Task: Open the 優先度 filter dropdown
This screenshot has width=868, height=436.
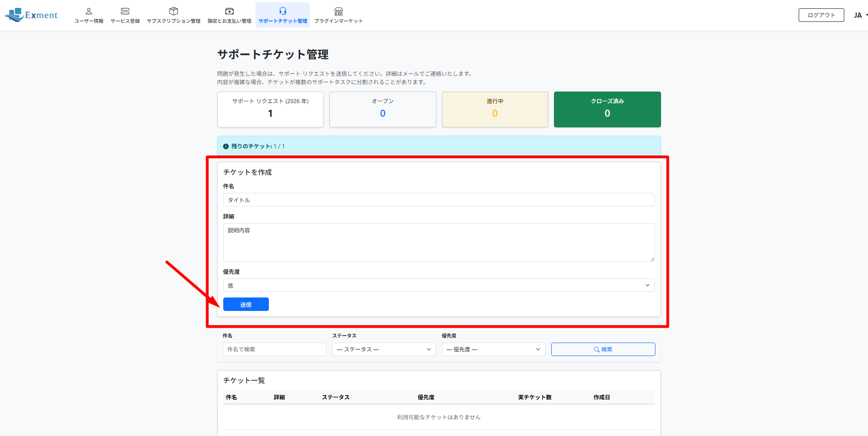Action: pyautogui.click(x=494, y=350)
